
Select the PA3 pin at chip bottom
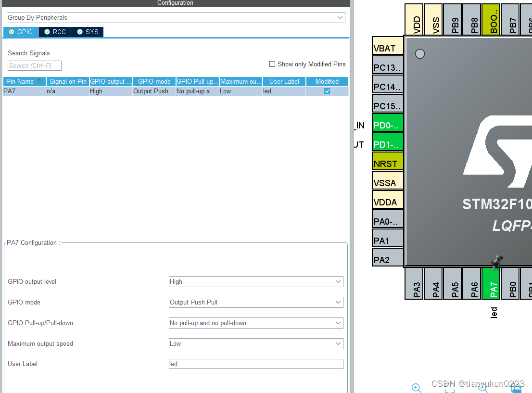(x=414, y=284)
